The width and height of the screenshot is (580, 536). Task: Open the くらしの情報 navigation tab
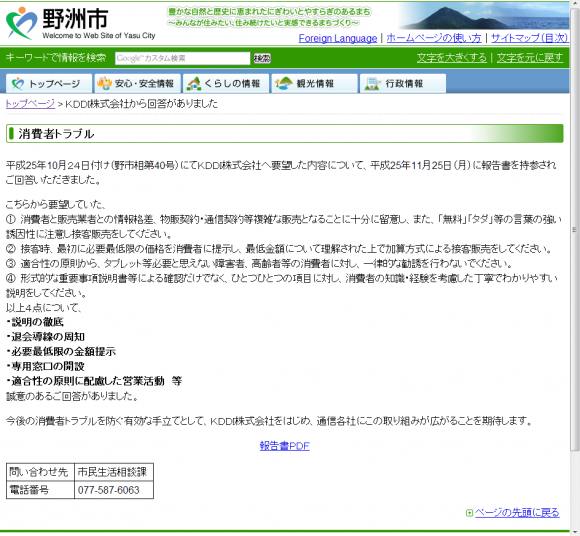[x=226, y=83]
